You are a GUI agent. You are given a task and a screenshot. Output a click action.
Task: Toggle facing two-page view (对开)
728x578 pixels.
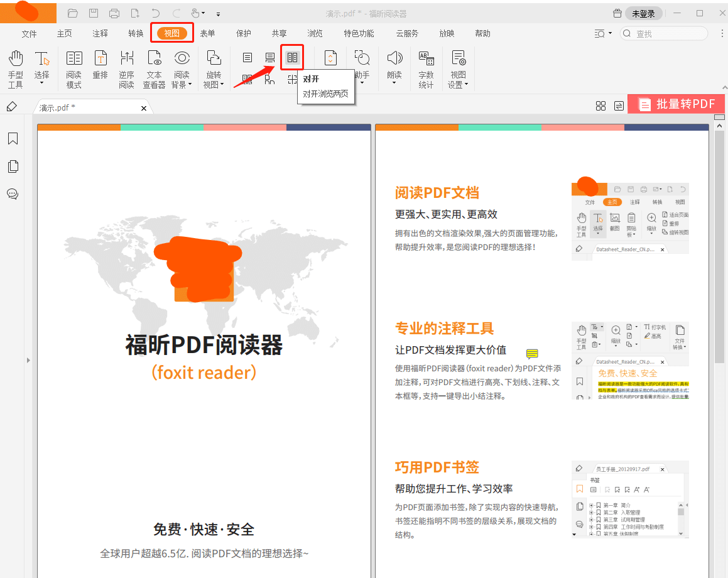292,58
